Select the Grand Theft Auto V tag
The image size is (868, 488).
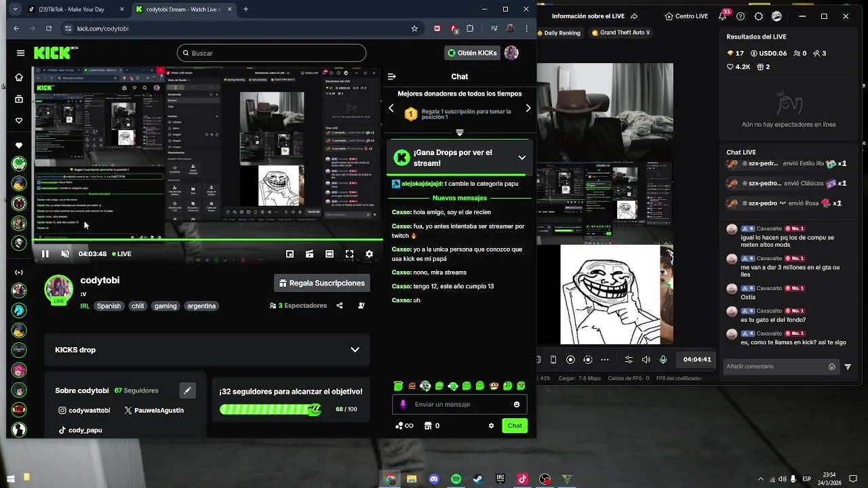[x=620, y=33]
